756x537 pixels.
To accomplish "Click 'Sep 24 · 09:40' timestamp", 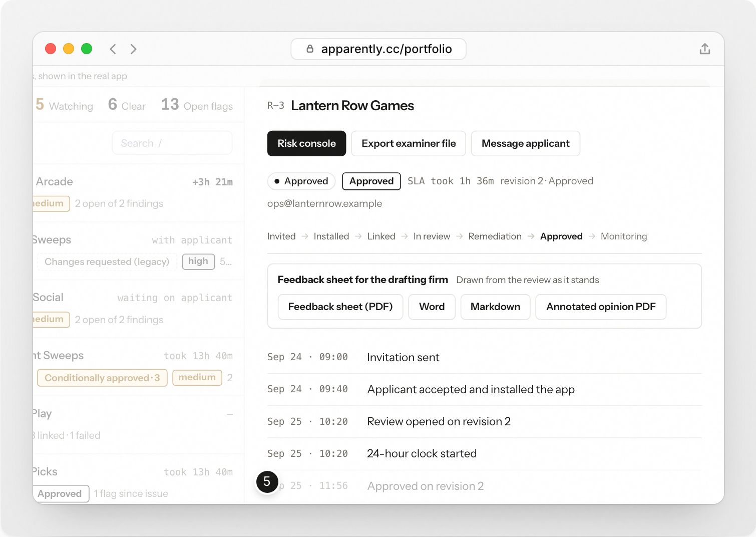I will point(307,389).
